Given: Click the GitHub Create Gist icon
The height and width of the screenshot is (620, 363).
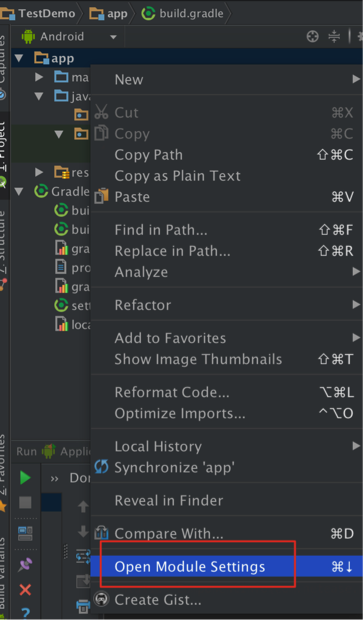Looking at the screenshot, I should coord(101,599).
